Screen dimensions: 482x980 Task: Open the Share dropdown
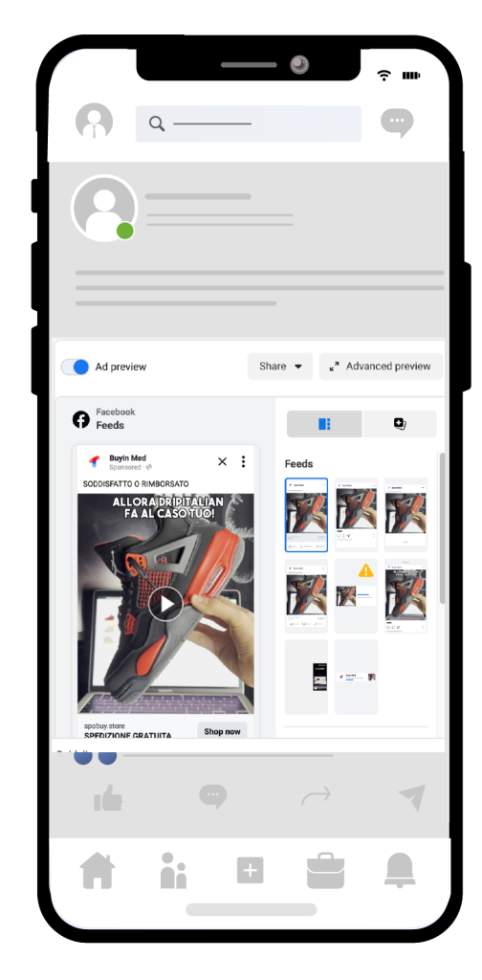pos(280,367)
